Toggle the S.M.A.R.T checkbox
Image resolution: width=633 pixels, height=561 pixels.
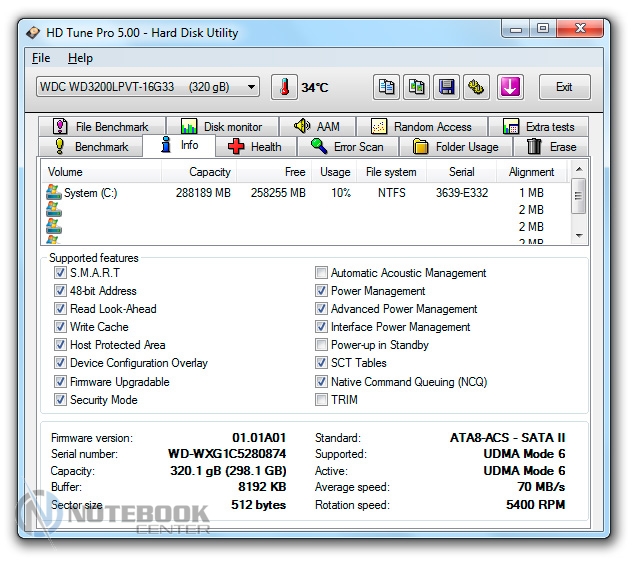[x=61, y=273]
